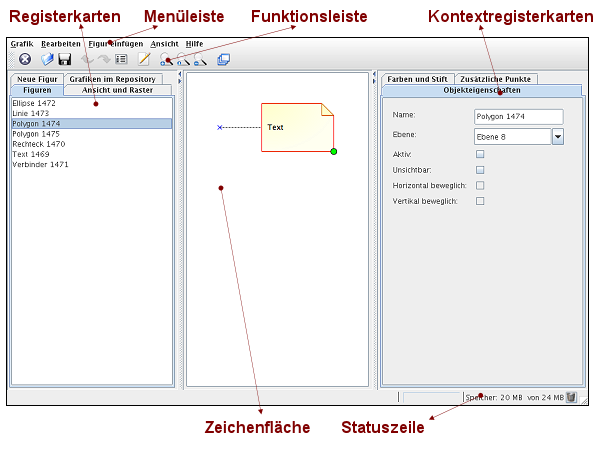Screen dimensions: 605x450
Task: Click the empty status bar field
Action: 431,397
